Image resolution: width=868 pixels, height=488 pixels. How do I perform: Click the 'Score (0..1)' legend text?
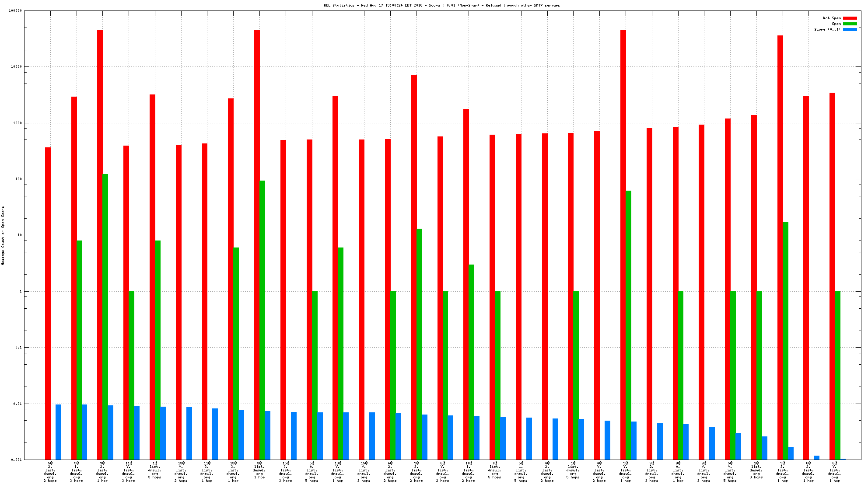[x=827, y=29]
